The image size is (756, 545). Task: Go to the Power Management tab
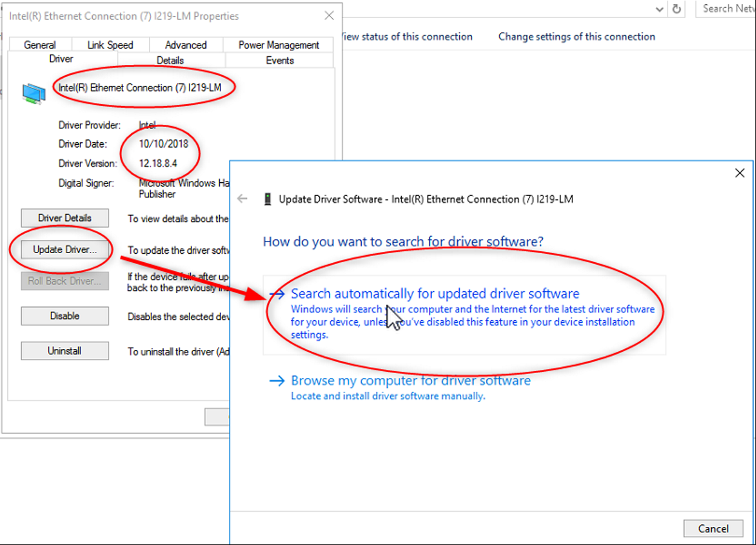tap(279, 45)
